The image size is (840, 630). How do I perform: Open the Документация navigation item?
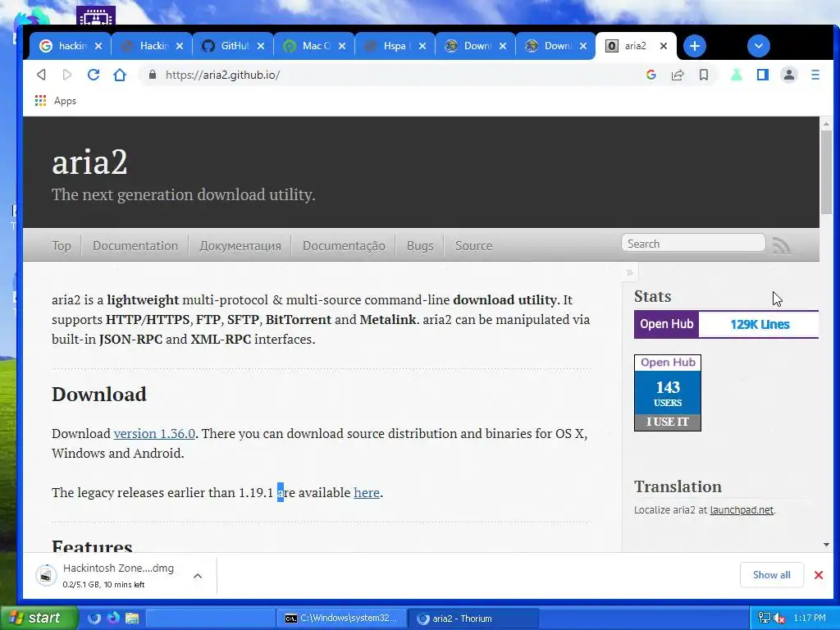pyautogui.click(x=240, y=246)
